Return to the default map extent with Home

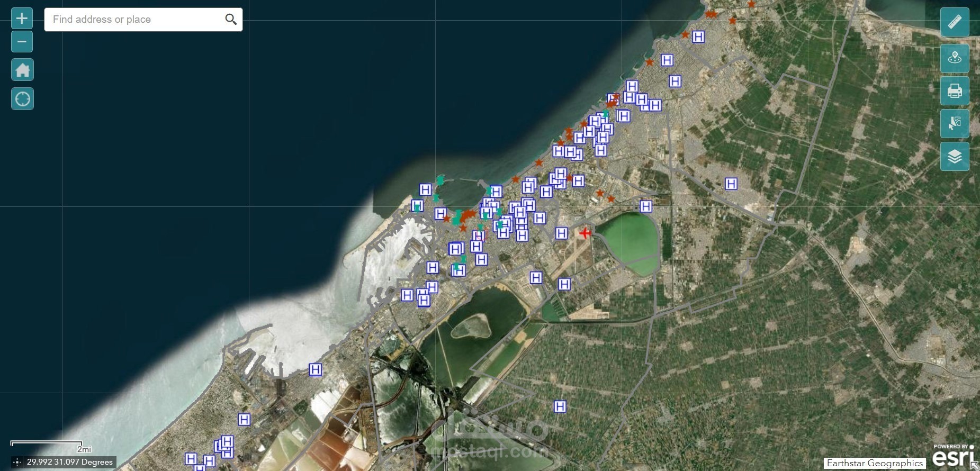tap(22, 69)
